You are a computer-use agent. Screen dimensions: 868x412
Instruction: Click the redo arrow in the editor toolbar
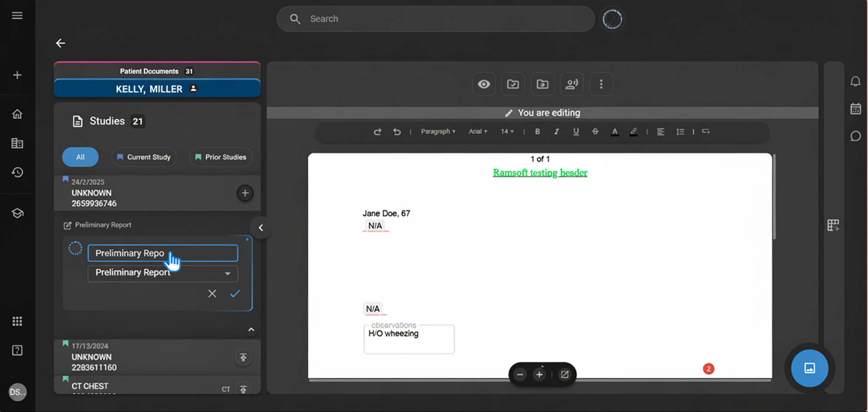pyautogui.click(x=378, y=132)
